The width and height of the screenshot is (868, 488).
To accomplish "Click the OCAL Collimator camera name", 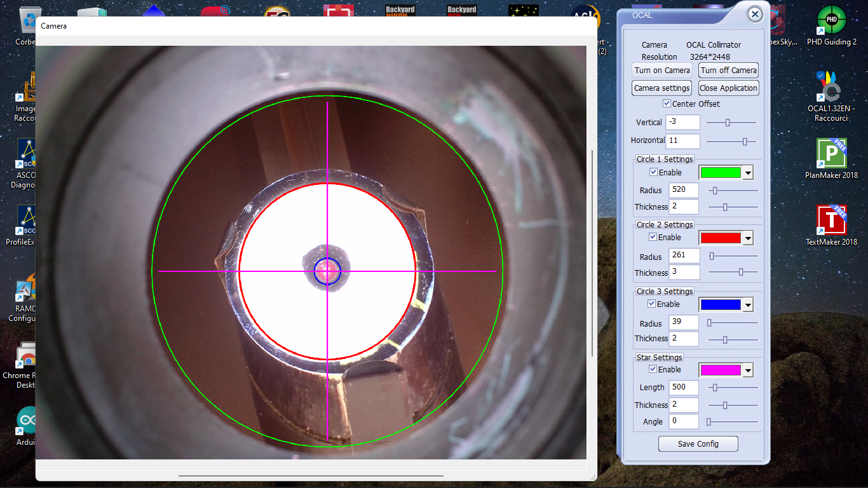I will pos(714,45).
